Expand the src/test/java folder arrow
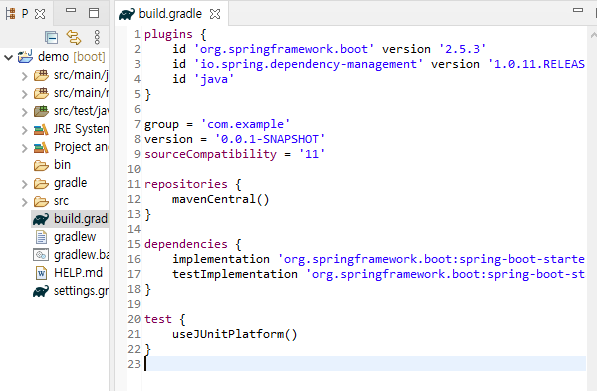 (25, 112)
